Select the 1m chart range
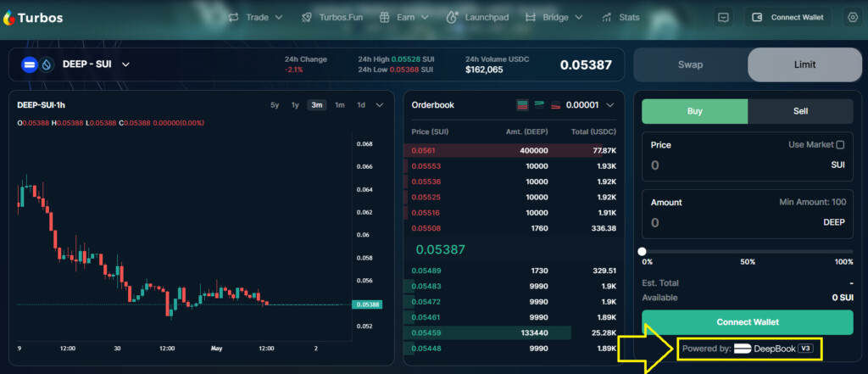The image size is (868, 374). point(340,104)
